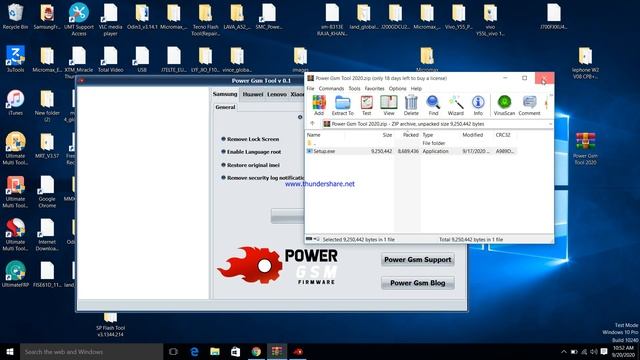The height and width of the screenshot is (360, 640).
Task: Switch to the Lenovo tab in Power Gsm Tool
Action: tap(277, 94)
